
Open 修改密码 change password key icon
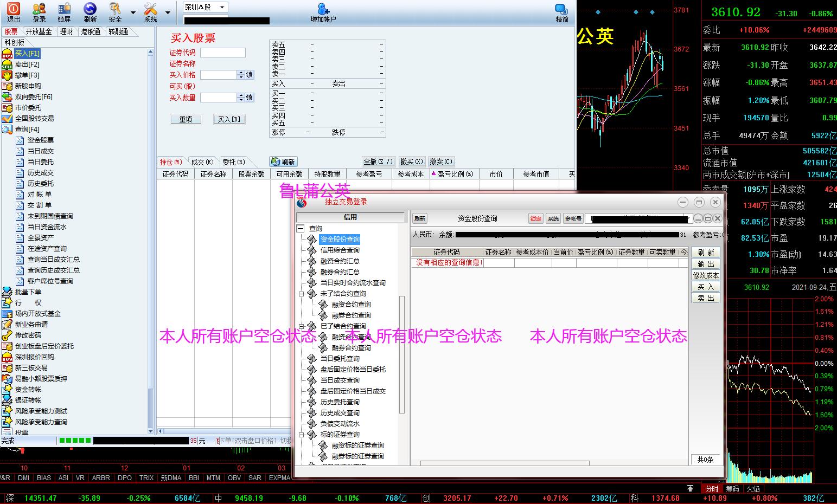click(x=7, y=335)
